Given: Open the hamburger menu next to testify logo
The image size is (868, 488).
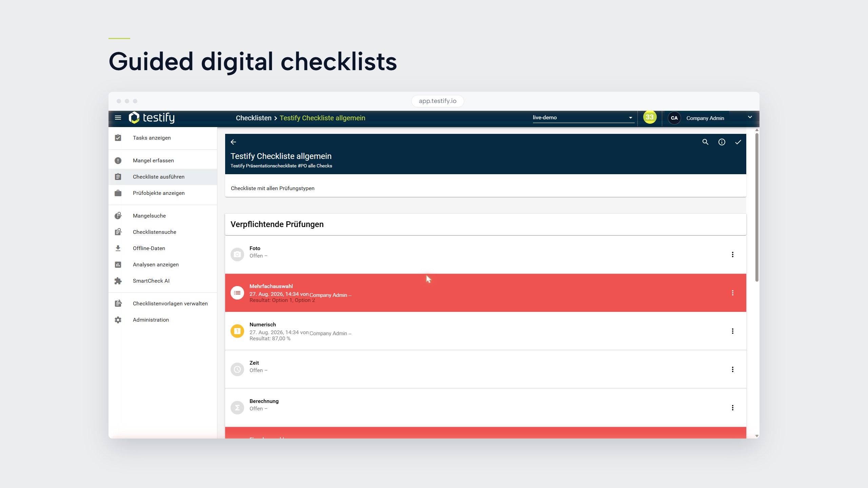Looking at the screenshot, I should 118,118.
